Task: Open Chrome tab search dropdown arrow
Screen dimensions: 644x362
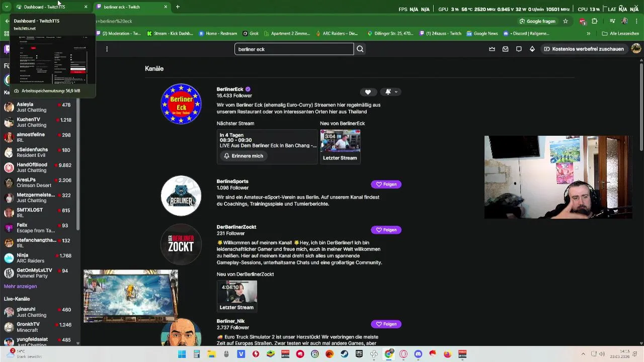Action: pyautogui.click(x=7, y=7)
